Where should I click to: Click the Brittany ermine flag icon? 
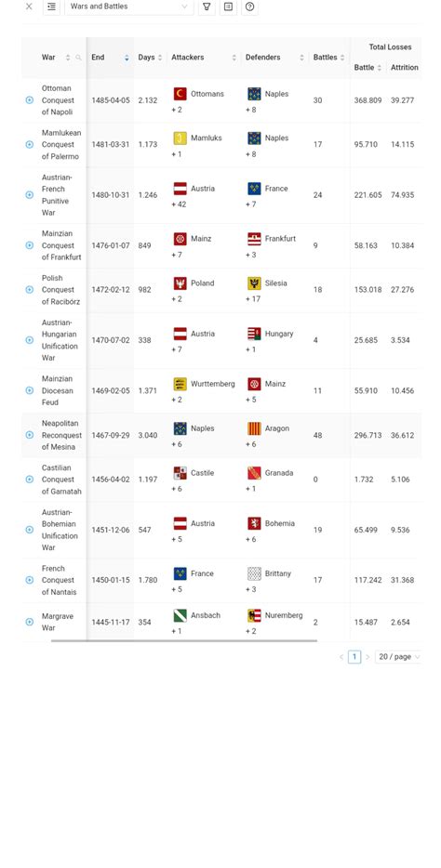coord(254,574)
